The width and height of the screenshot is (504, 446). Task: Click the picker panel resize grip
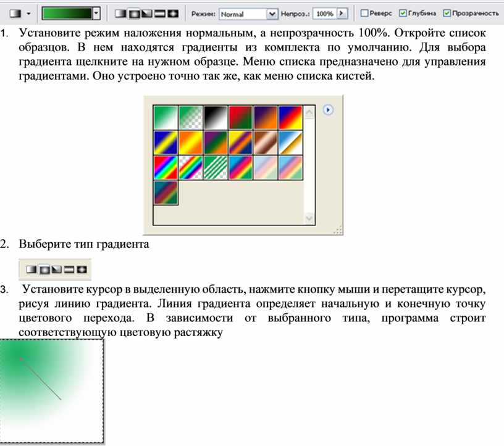(337, 230)
